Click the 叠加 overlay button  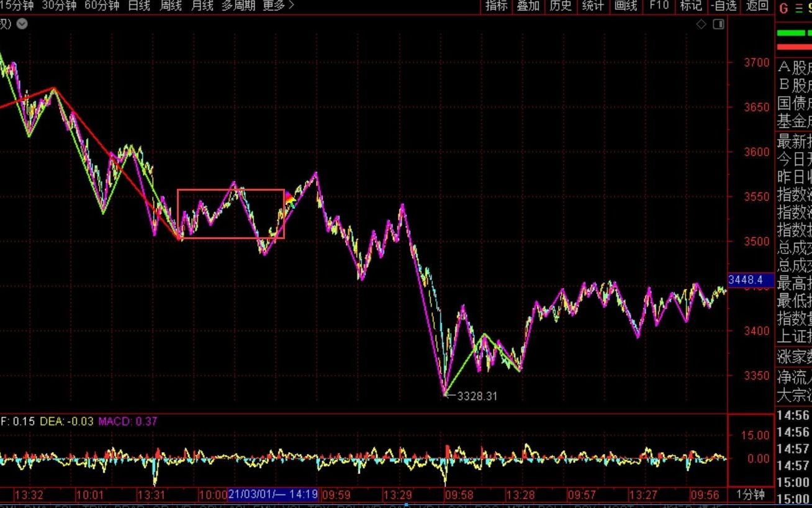[528, 6]
